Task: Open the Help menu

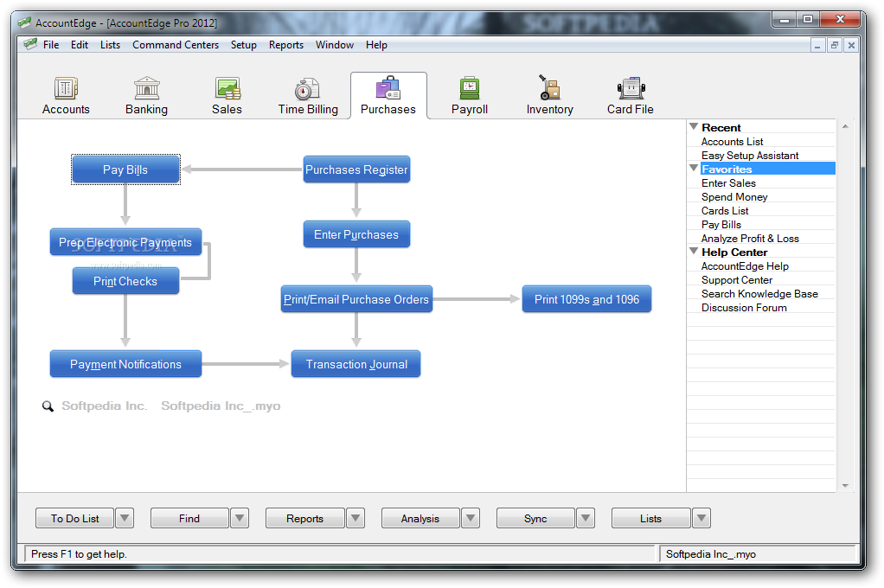Action: pyautogui.click(x=376, y=45)
